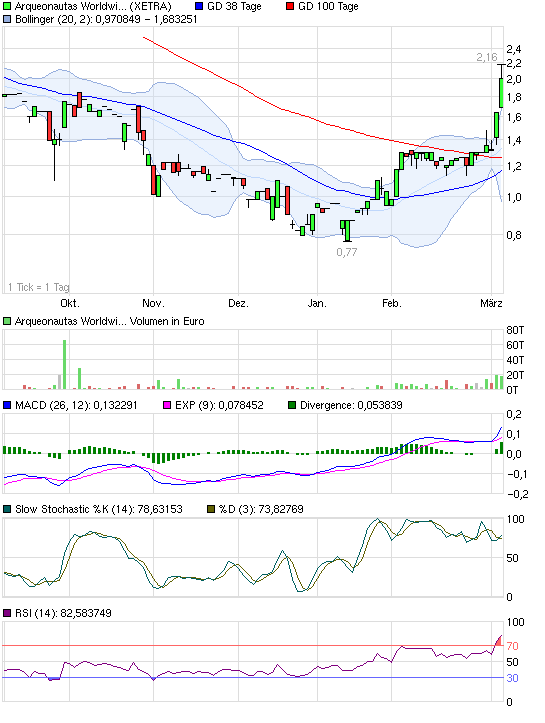
Task: Click the 0,8 price axis label
Action: [514, 235]
